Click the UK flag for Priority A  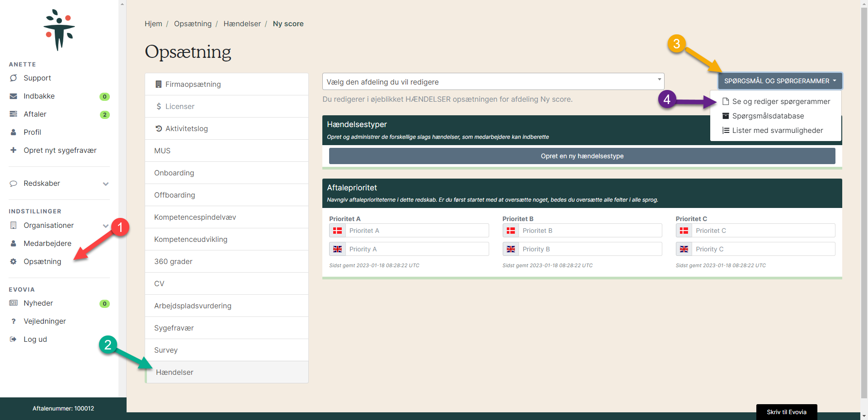(337, 249)
